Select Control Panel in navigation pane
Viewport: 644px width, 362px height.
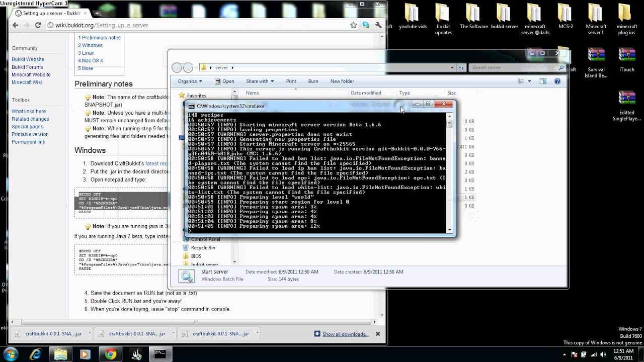(205, 239)
